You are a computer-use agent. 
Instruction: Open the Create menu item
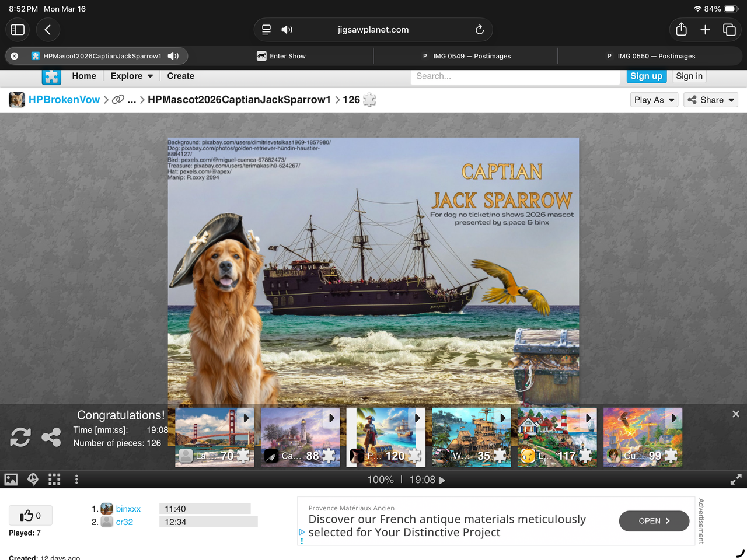click(x=180, y=76)
